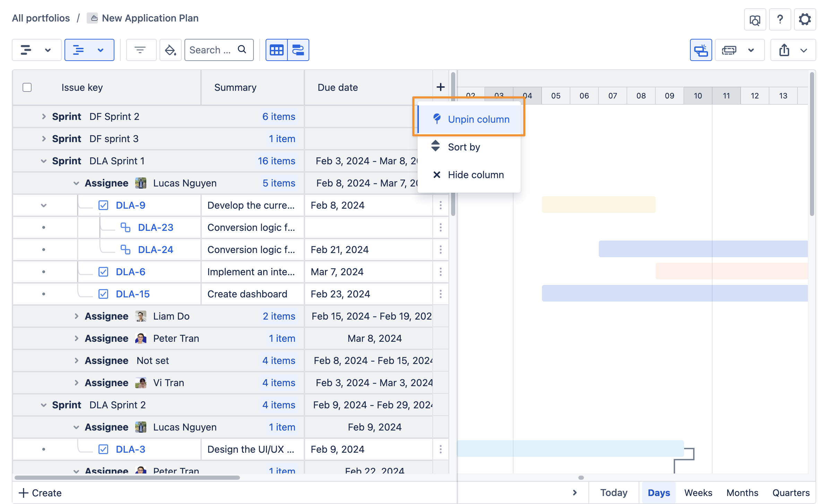Screen dimensions: 828x504
Task: Switch to grid table view icon
Action: pyautogui.click(x=276, y=50)
